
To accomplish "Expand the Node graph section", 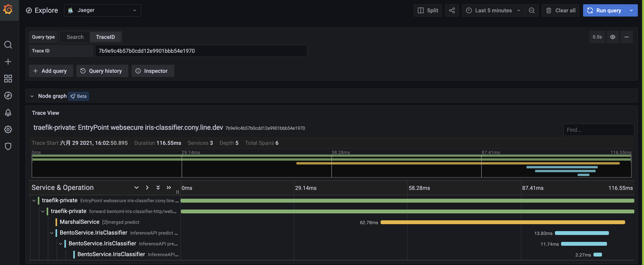I will (32, 96).
